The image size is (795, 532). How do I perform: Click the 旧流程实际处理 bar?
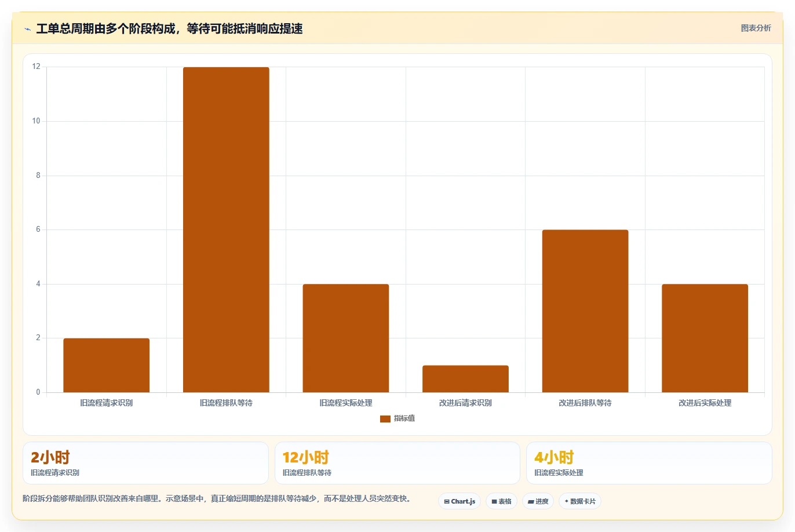point(346,338)
